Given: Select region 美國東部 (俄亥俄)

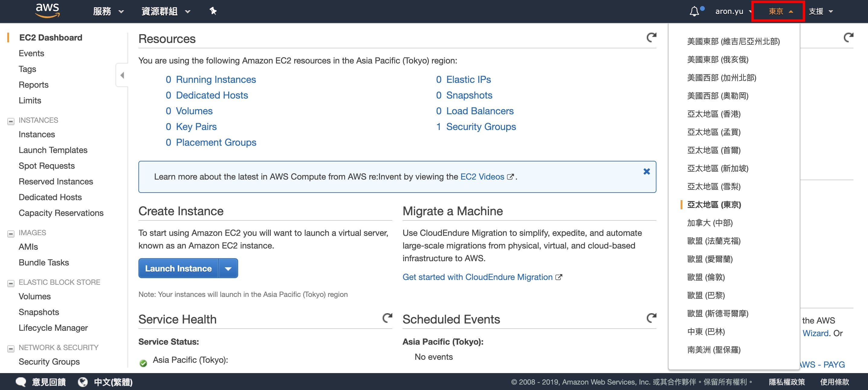Looking at the screenshot, I should 718,60.
